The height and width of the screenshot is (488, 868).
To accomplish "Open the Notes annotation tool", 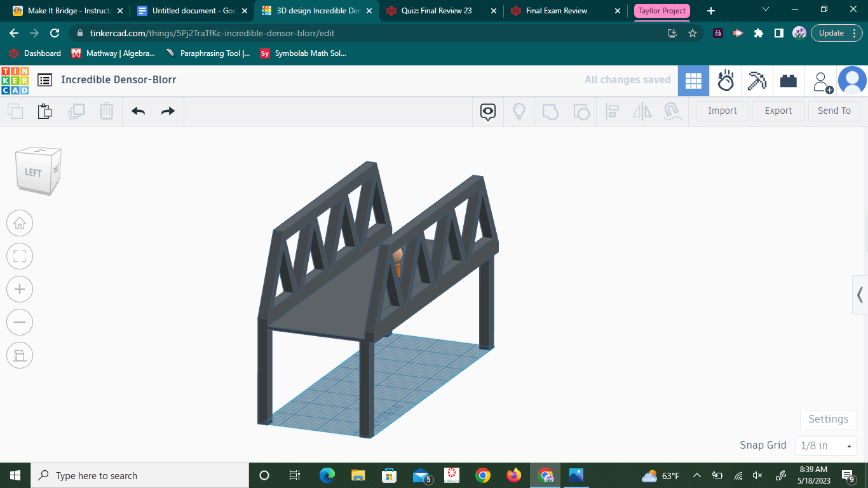I will click(x=487, y=111).
